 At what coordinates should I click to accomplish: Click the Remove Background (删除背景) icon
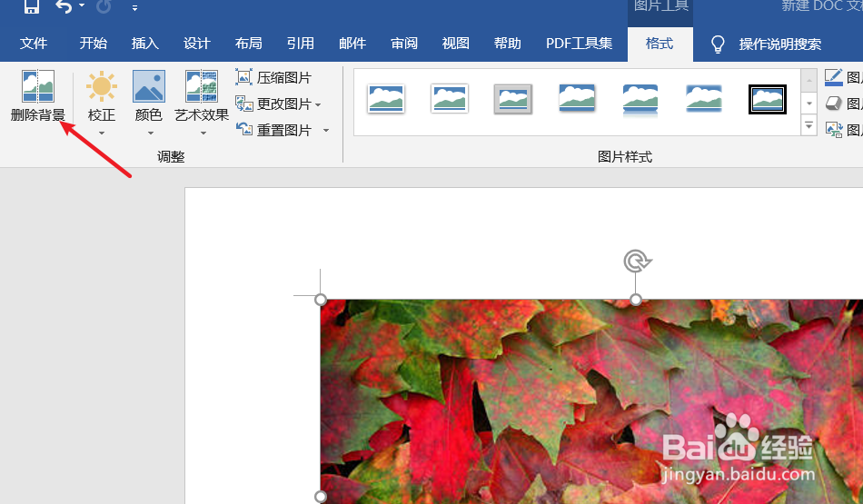[x=38, y=86]
